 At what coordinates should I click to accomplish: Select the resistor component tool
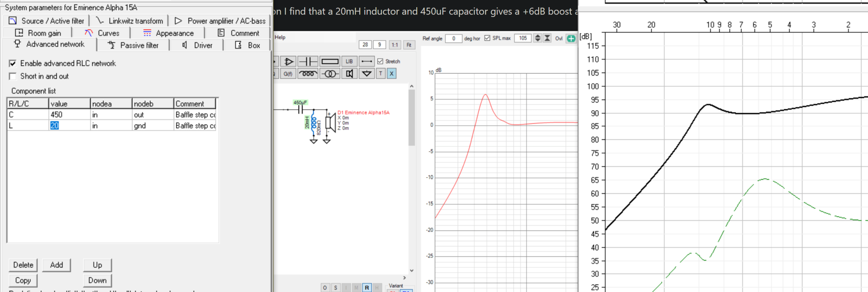[330, 61]
